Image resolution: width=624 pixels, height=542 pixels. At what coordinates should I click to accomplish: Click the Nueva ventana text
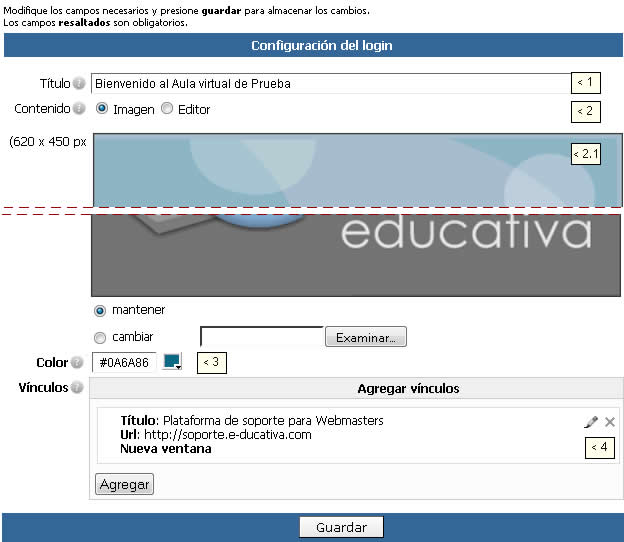(x=166, y=449)
